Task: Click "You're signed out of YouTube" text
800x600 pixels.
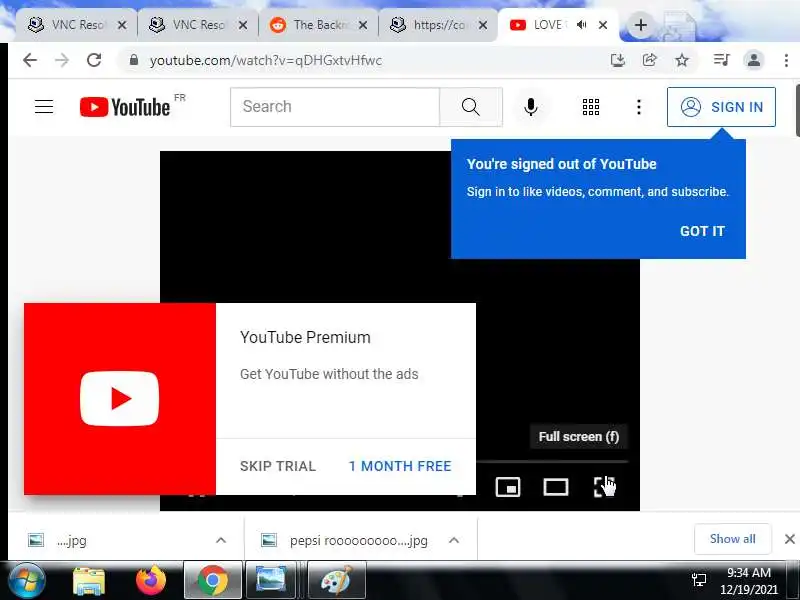Action: point(561,164)
